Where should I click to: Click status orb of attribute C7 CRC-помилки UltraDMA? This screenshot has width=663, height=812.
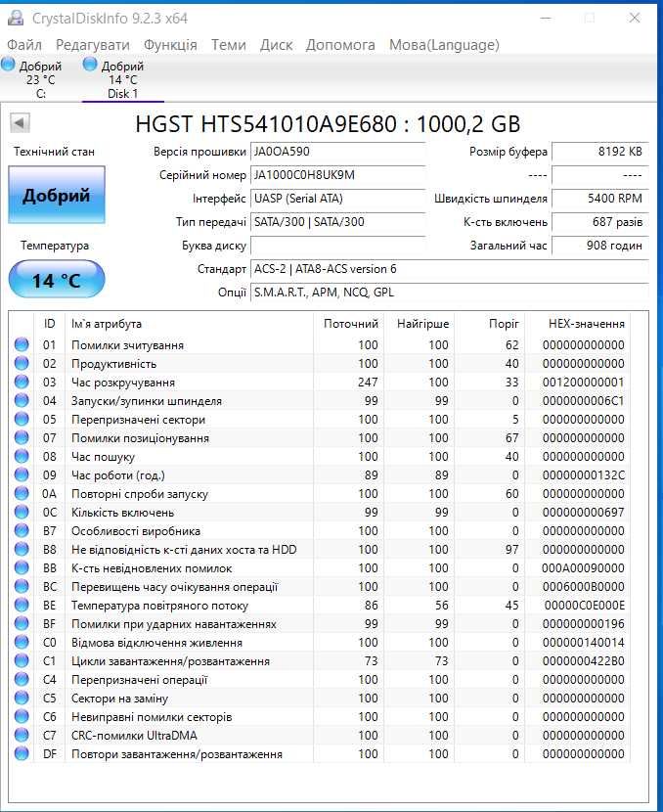[22, 736]
